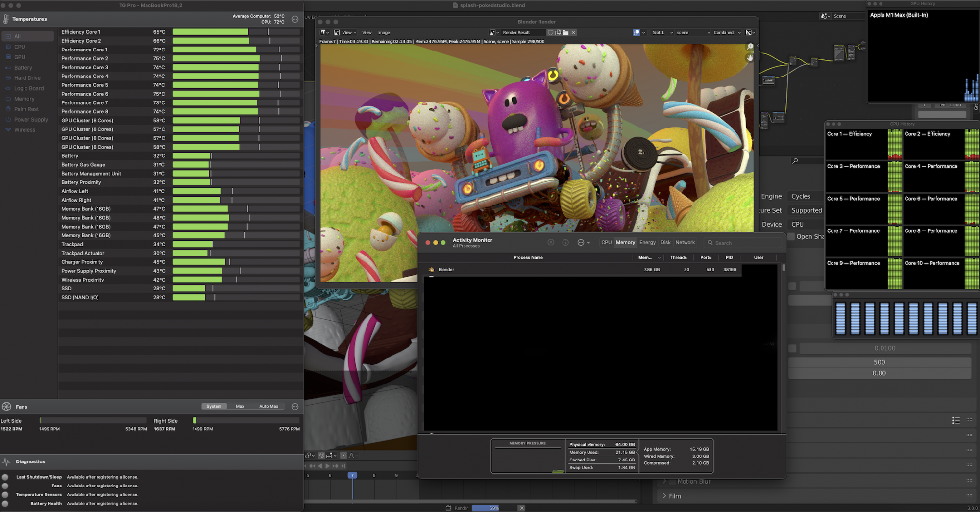The image size is (980, 512).
Task: Click the info icon in Activity Monitor toolbar
Action: [565, 243]
